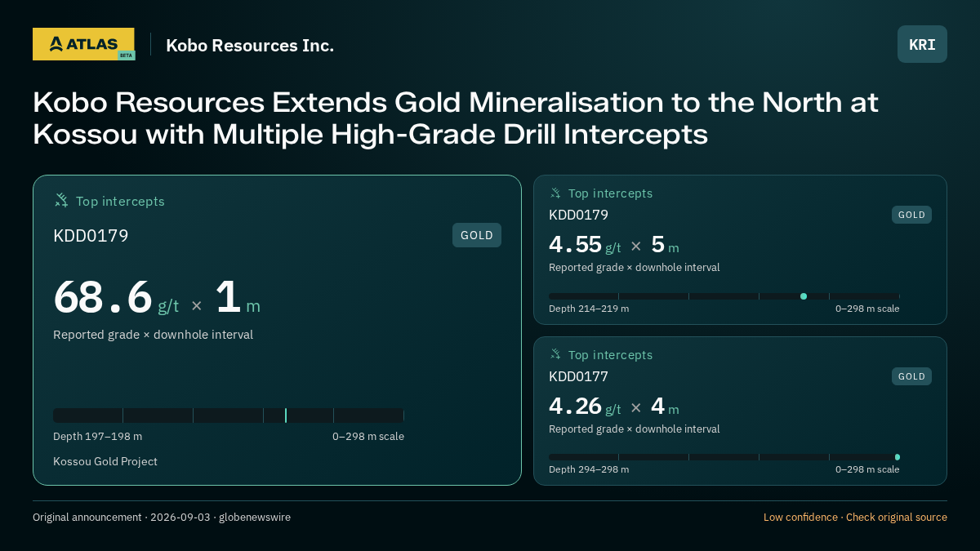Click the Low confidence check original source notice
Image resolution: width=980 pixels, height=551 pixels.
pos(855,517)
